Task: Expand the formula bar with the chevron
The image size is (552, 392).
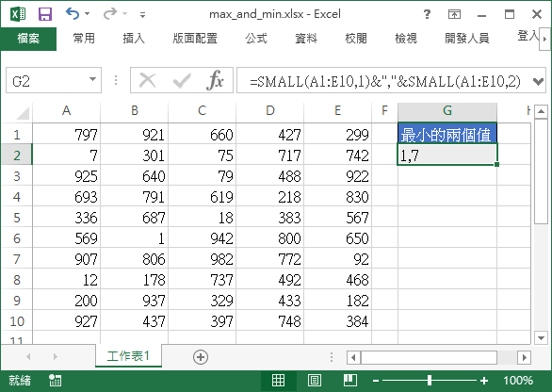Action: click(x=538, y=81)
